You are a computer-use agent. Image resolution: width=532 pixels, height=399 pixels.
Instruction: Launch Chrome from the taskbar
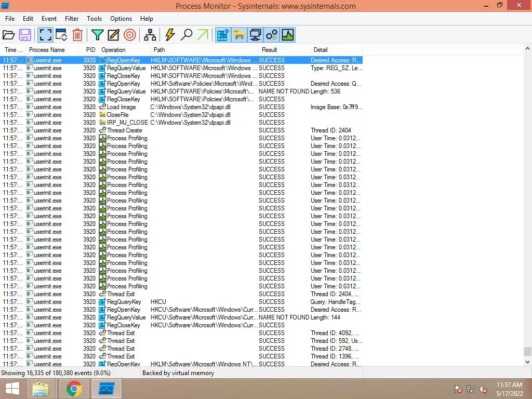pos(74,389)
